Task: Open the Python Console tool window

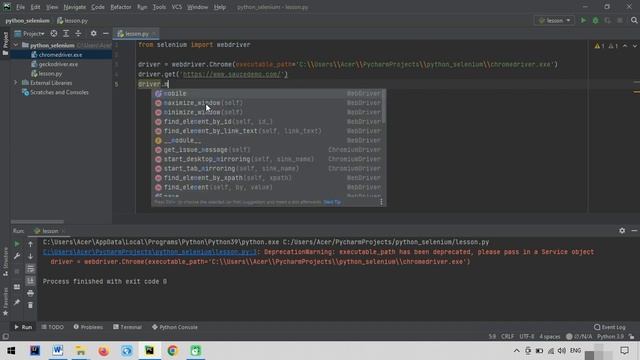Action: (175, 327)
